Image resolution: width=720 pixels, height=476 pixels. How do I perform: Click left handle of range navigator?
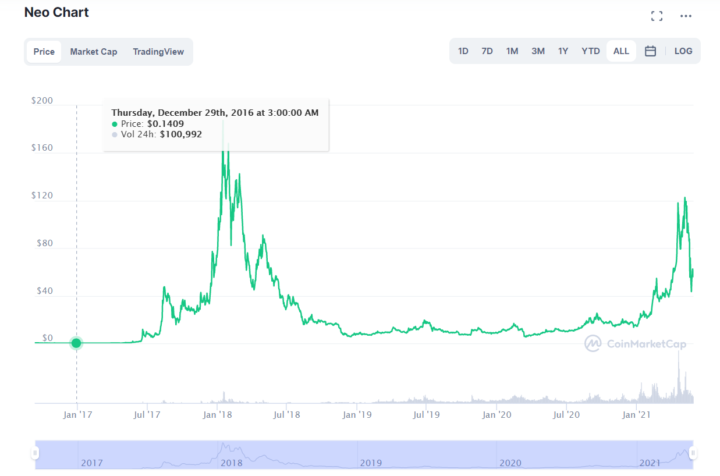pos(35,454)
